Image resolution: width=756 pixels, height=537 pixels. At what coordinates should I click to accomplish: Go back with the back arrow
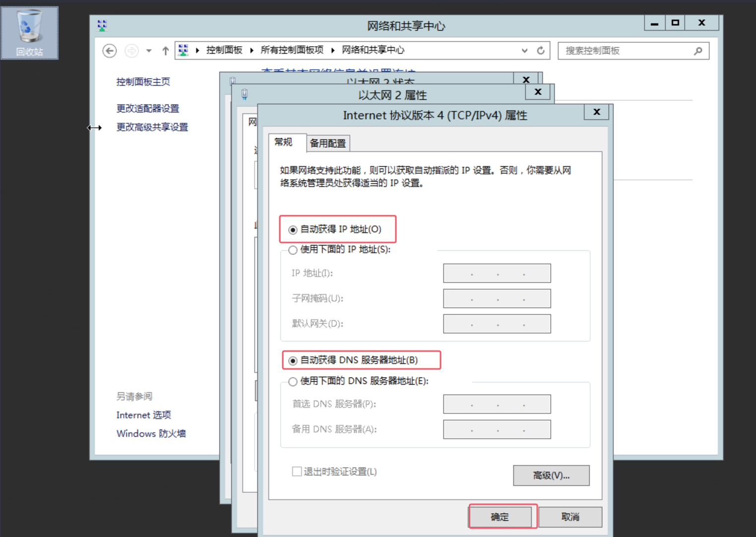(x=110, y=51)
